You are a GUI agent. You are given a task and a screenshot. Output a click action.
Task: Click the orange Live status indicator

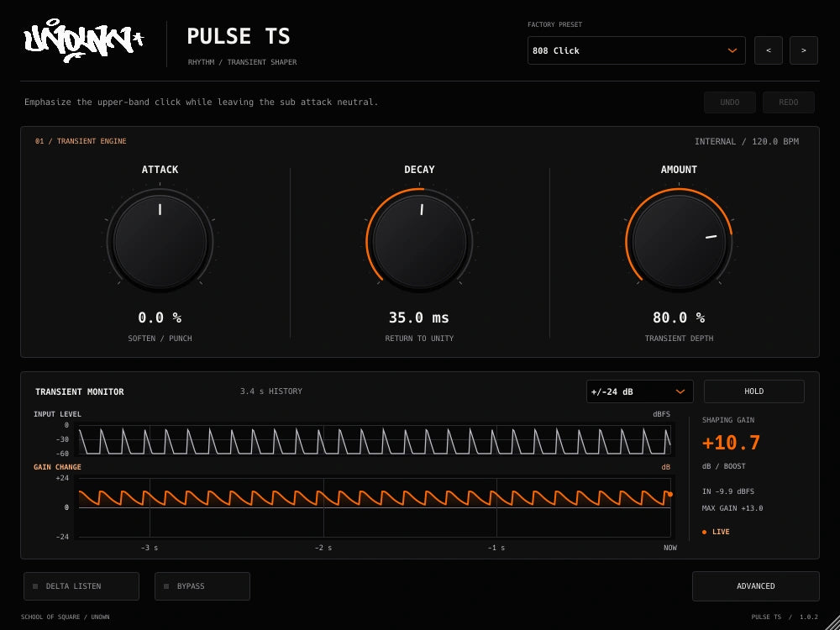click(x=716, y=532)
